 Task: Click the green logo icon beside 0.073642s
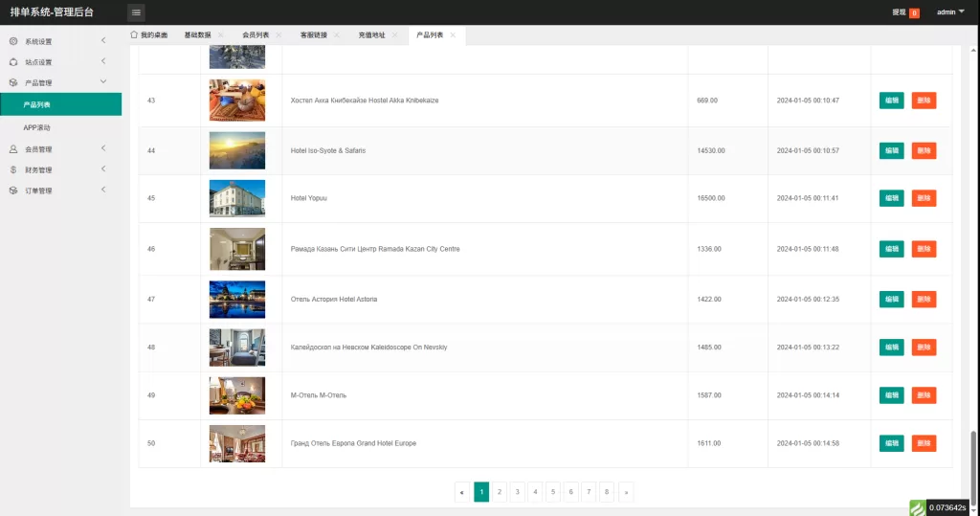[x=916, y=507]
